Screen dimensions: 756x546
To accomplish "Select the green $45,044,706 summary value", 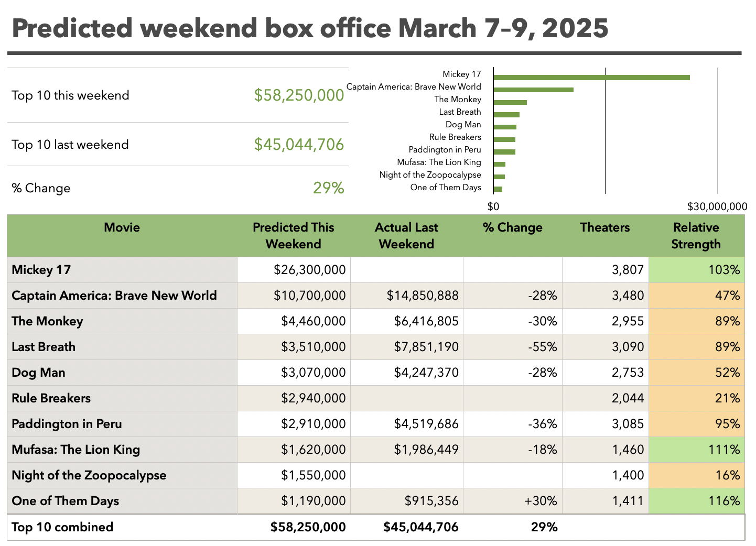I will tap(299, 144).
